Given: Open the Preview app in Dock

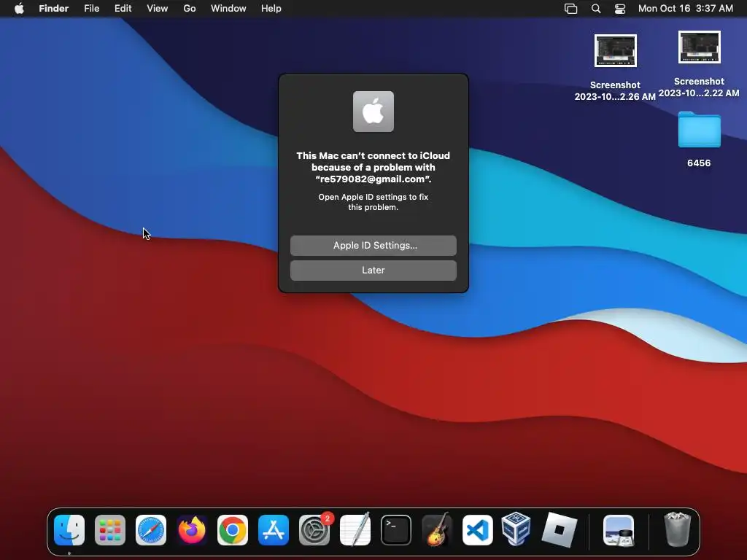Looking at the screenshot, I should pyautogui.click(x=619, y=530).
